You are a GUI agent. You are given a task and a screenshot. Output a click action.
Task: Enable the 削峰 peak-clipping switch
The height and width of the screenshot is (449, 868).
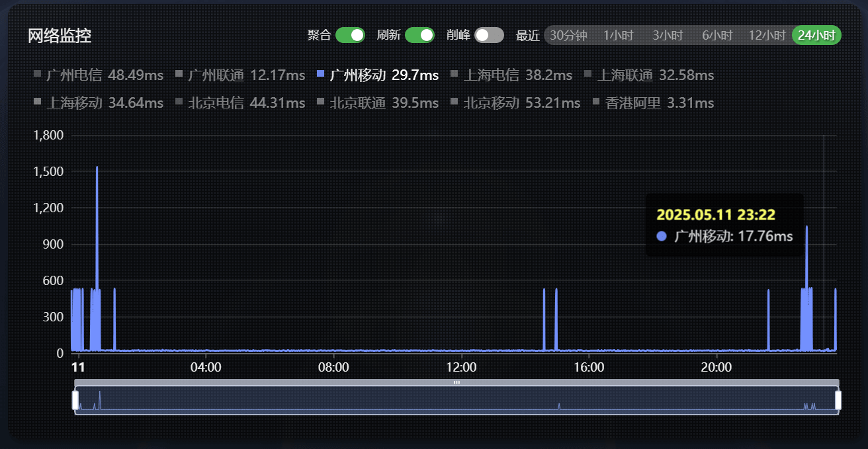click(x=489, y=35)
